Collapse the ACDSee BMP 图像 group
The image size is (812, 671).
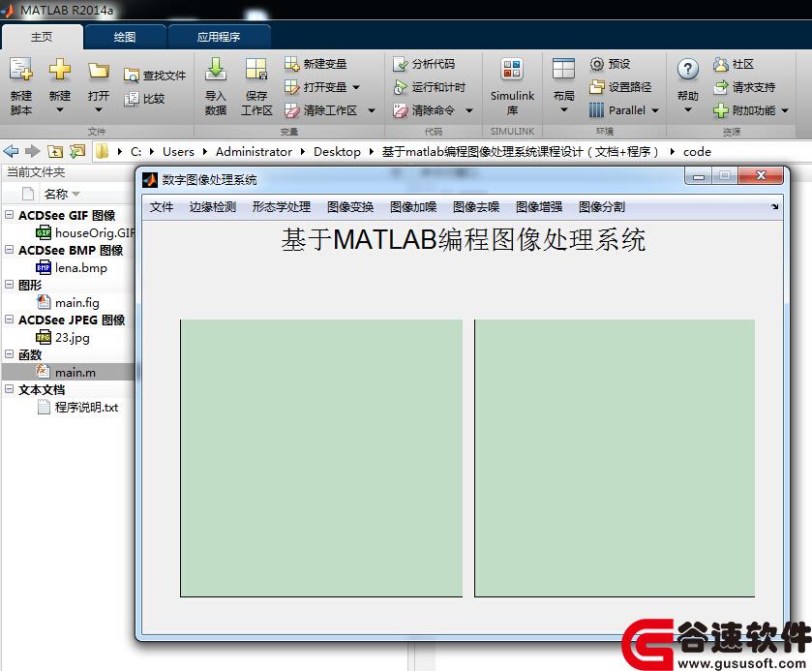pos(10,249)
